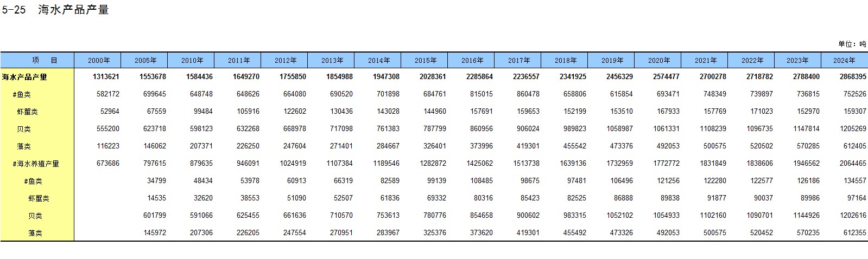Select the shrimp and crab value 52964

pyautogui.click(x=110, y=112)
